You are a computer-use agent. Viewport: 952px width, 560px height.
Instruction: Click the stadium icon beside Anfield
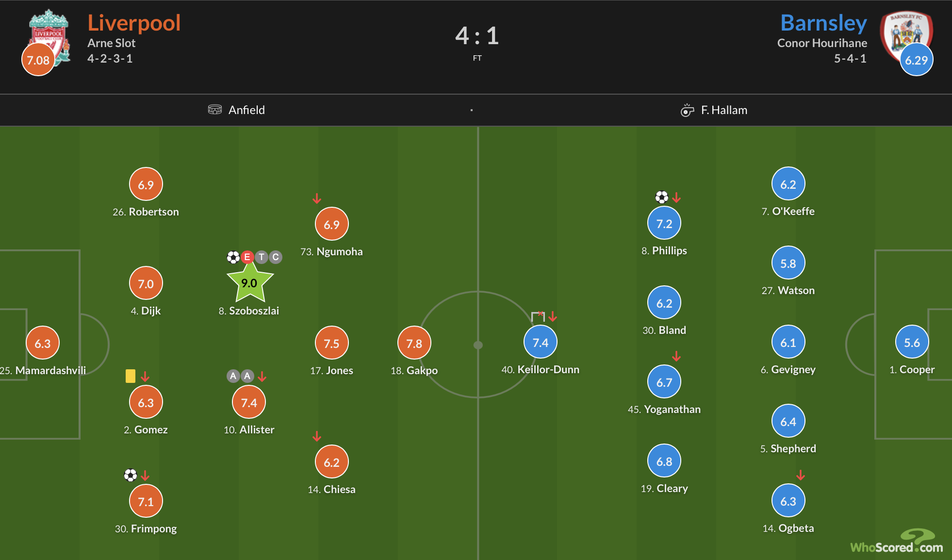tap(215, 110)
